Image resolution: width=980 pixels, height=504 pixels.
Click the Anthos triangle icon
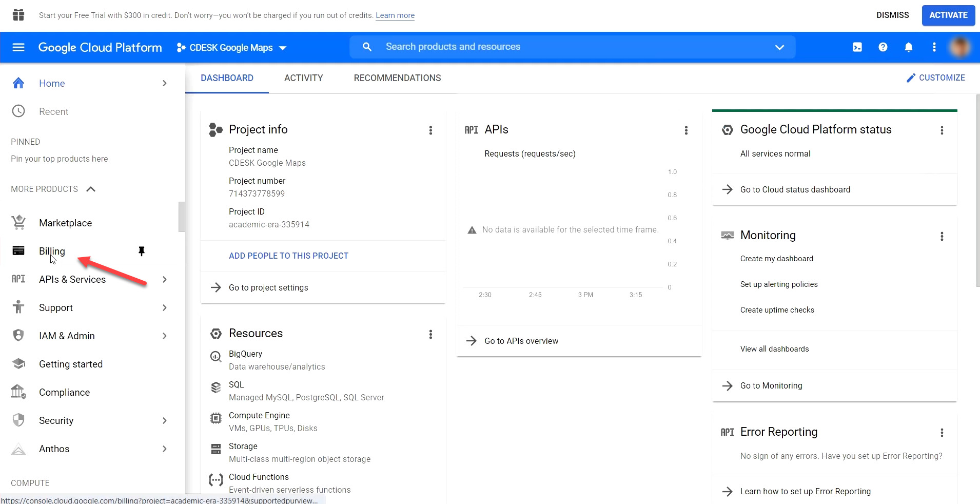tap(18, 449)
